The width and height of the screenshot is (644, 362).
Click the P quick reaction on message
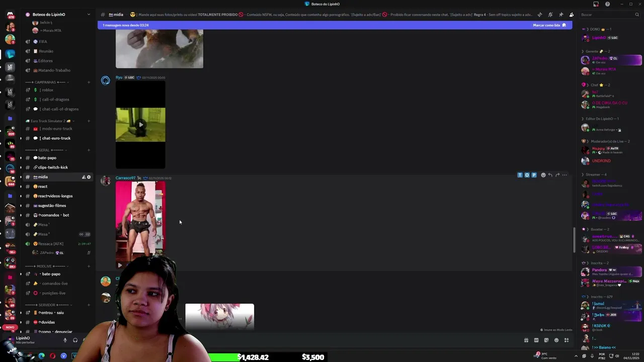pyautogui.click(x=534, y=175)
